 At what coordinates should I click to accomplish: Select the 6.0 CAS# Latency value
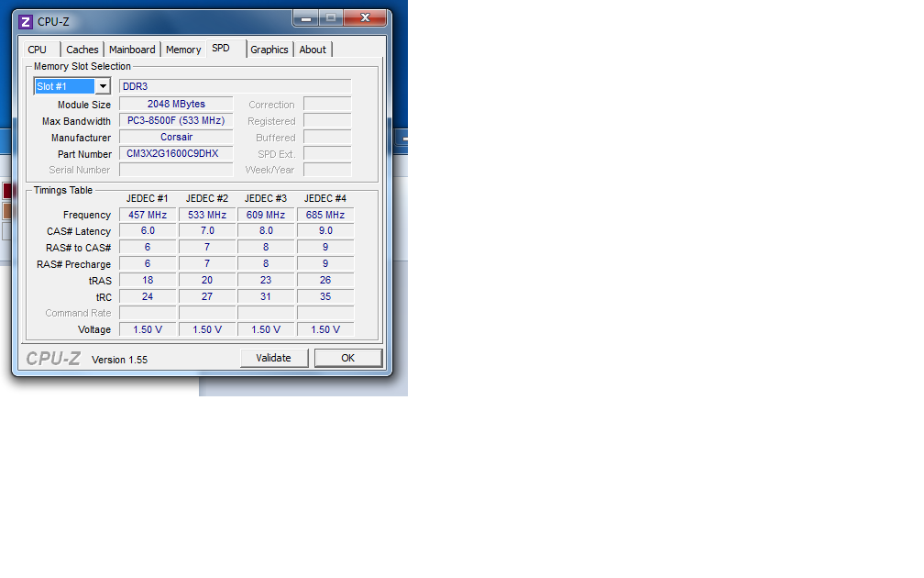[148, 230]
